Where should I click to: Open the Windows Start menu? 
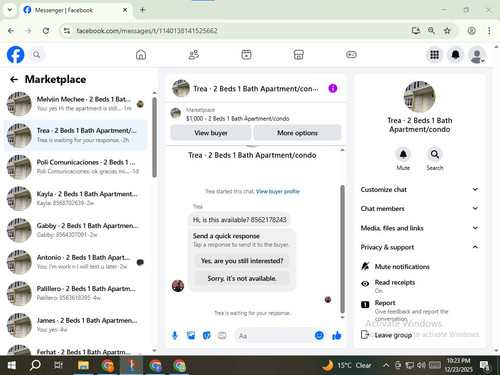tap(12, 365)
